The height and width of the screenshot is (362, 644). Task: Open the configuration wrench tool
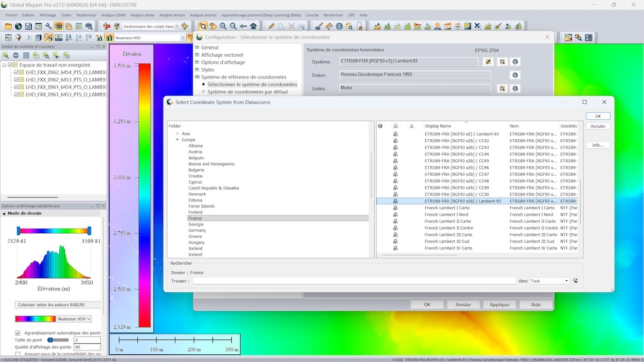pos(48,26)
